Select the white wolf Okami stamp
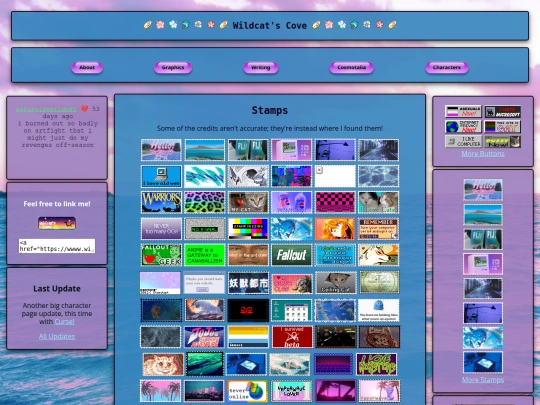Viewport: 540px width, 405px height. tap(378, 255)
